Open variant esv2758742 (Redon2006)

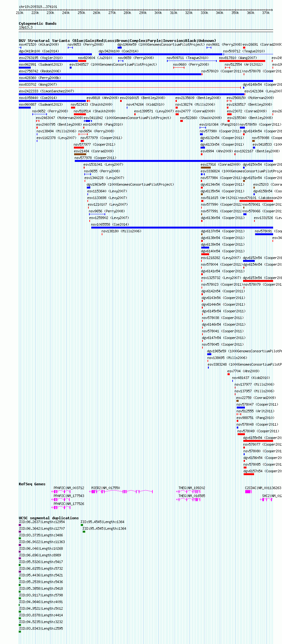(x=40, y=71)
